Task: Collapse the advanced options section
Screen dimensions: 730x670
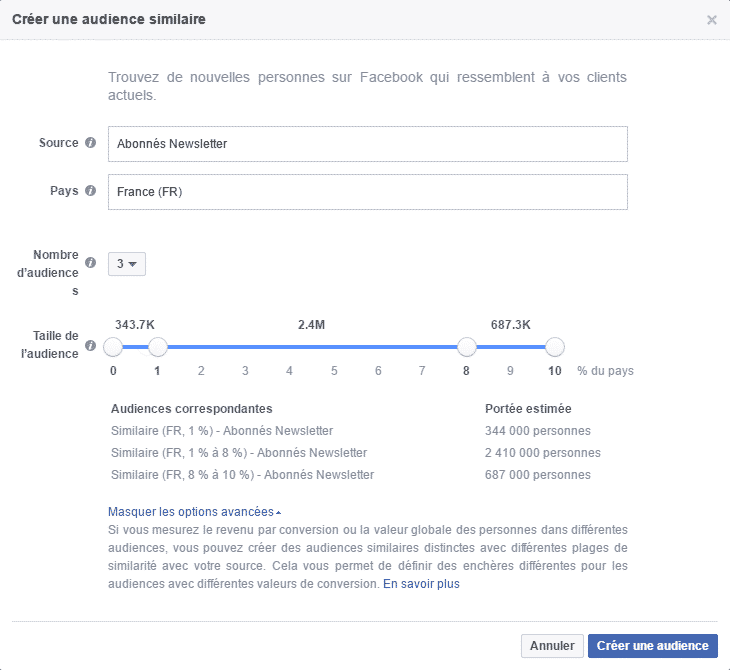Action: (194, 512)
